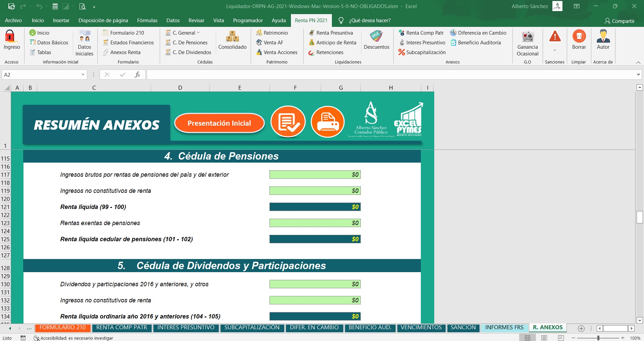This screenshot has height=341, width=644.
Task: Collapse the ribbon with the chevron
Action: (x=638, y=62)
